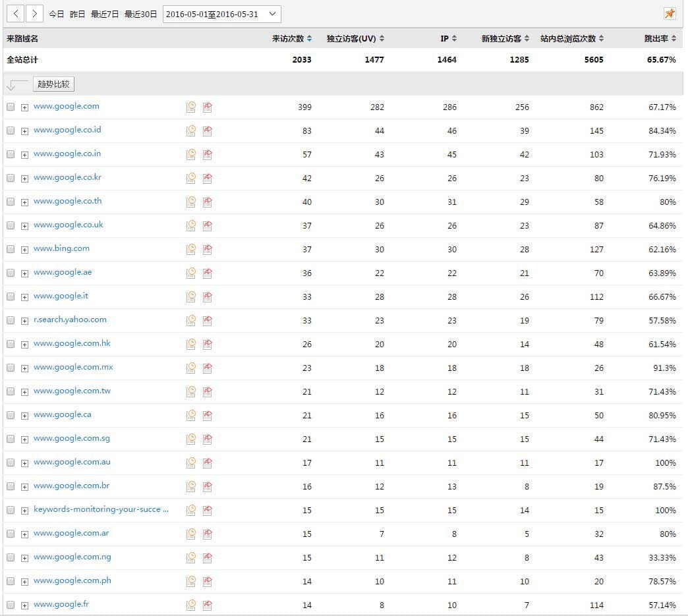Check the box for www.google.co.id
The width and height of the screenshot is (688, 616).
[x=11, y=130]
